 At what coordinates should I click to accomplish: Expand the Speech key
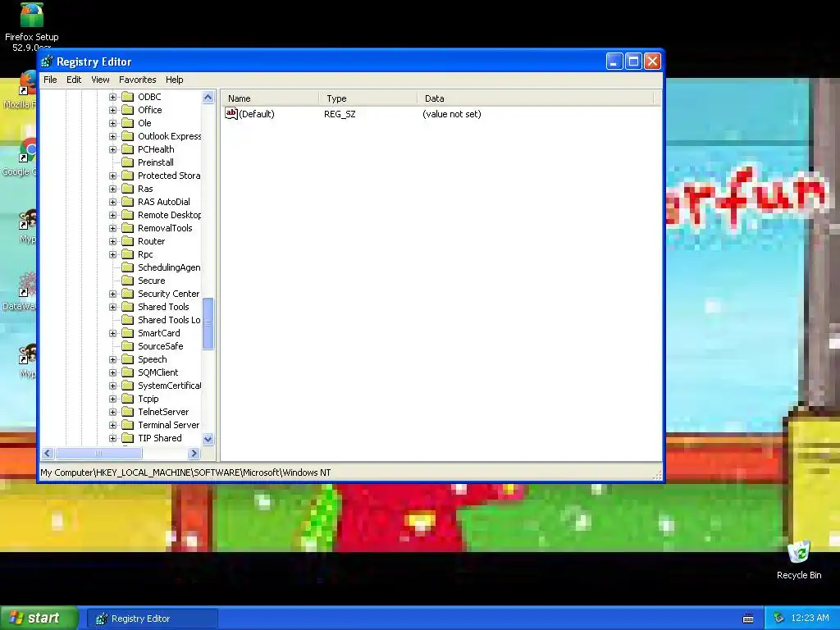112,359
